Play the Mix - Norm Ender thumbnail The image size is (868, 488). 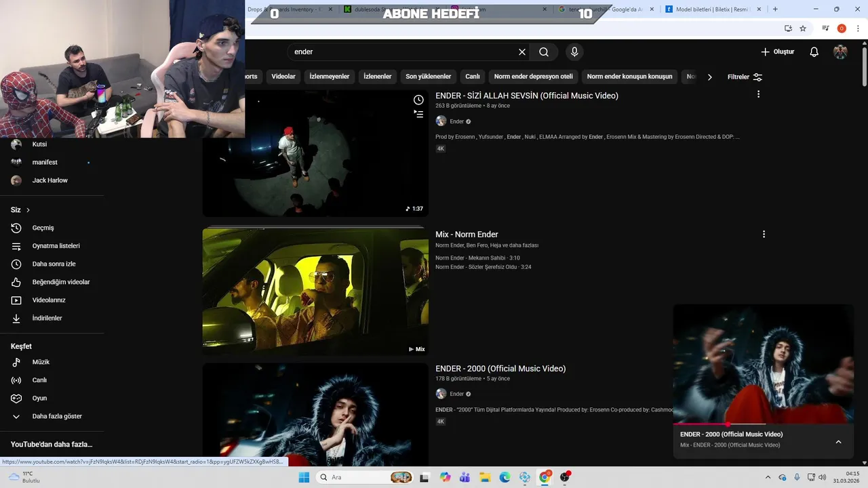(x=315, y=291)
